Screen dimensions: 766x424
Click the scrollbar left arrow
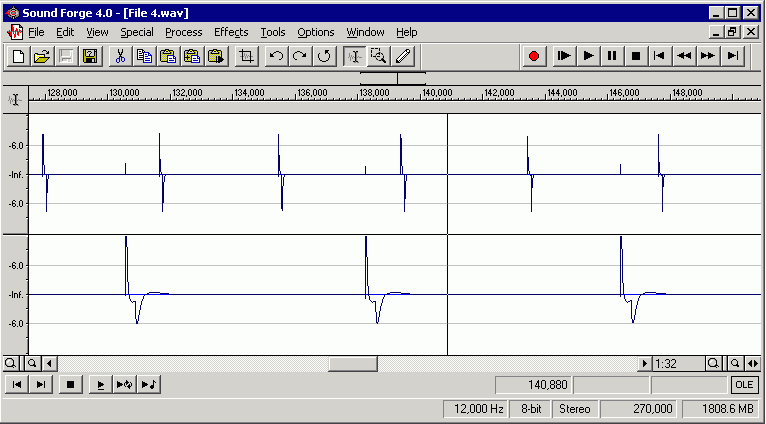(x=49, y=363)
